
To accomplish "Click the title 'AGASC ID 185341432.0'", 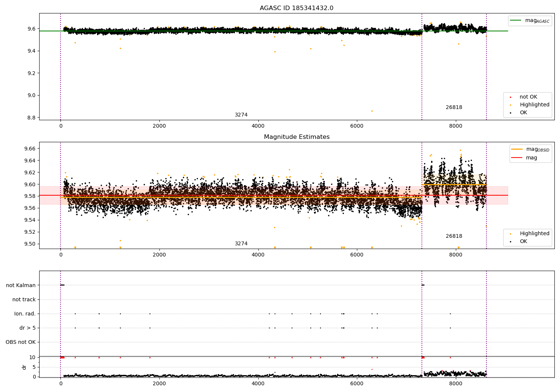I will (x=296, y=8).
